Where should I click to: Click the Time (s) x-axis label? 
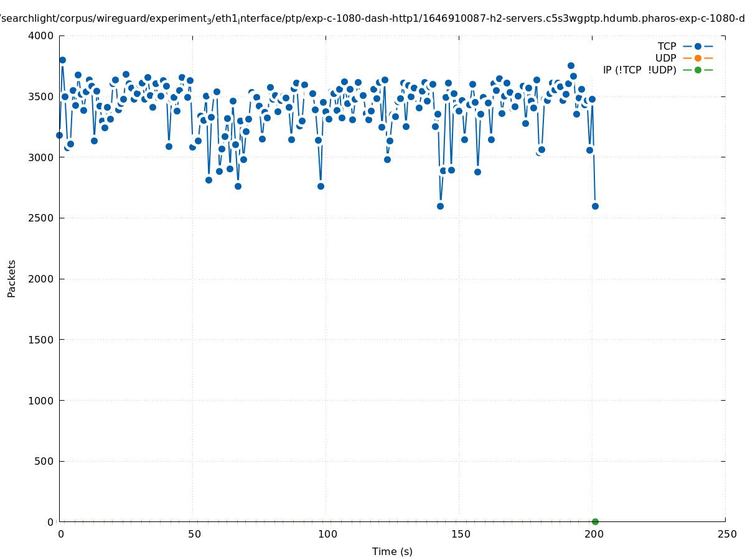pyautogui.click(x=392, y=552)
